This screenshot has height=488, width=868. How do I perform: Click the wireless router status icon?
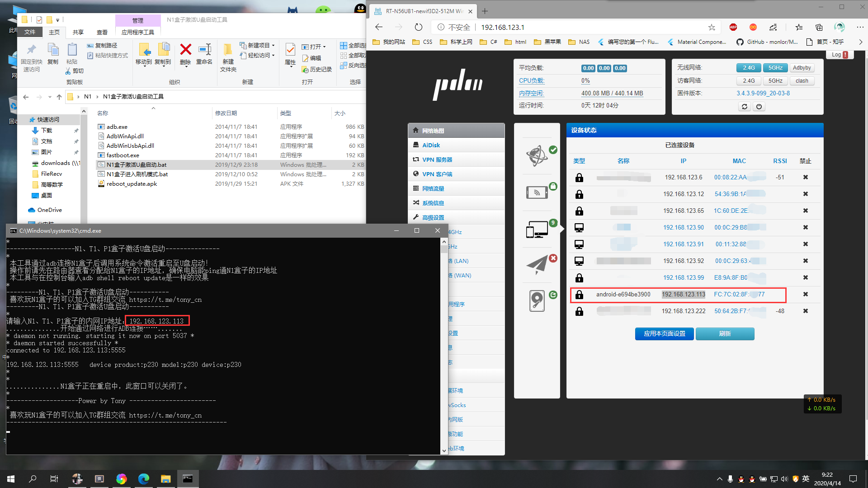click(x=537, y=192)
